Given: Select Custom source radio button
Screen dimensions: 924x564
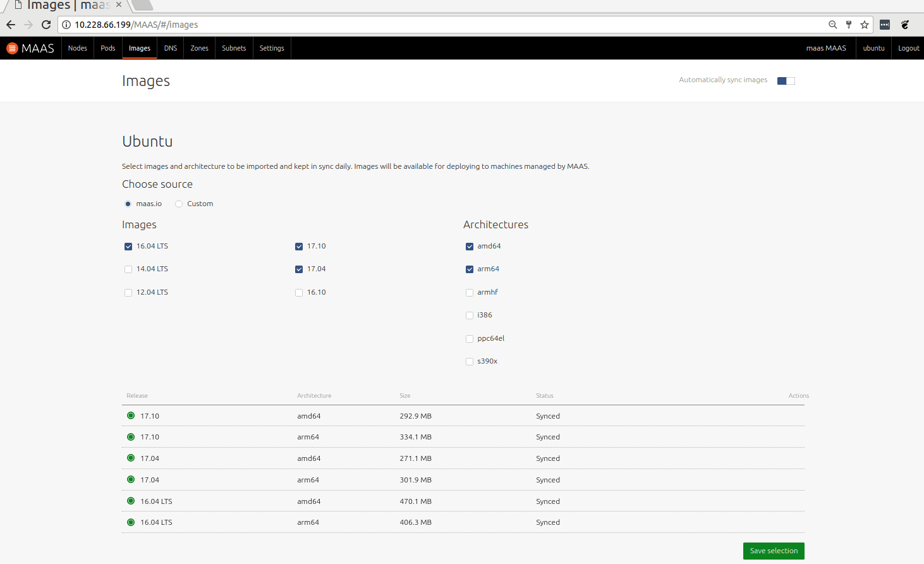Looking at the screenshot, I should tap(179, 204).
